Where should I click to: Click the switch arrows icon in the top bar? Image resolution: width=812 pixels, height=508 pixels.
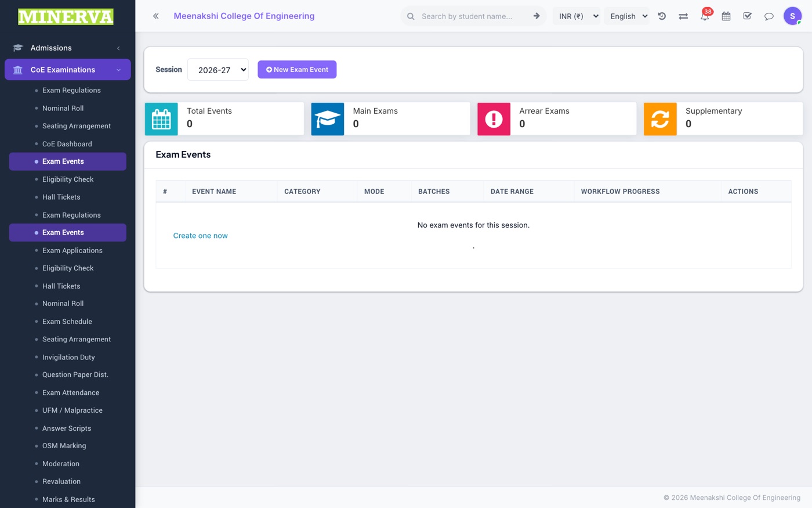click(683, 16)
